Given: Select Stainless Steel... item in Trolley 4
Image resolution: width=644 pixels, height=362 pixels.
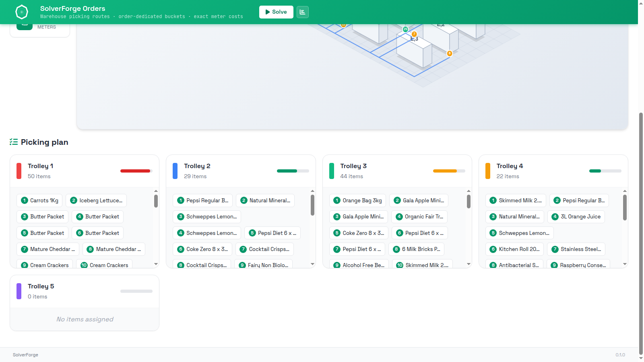Looking at the screenshot, I should click(576, 249).
